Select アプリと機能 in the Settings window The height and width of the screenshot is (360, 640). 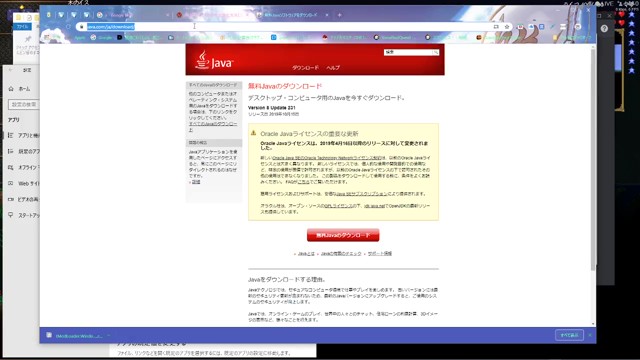point(23,135)
